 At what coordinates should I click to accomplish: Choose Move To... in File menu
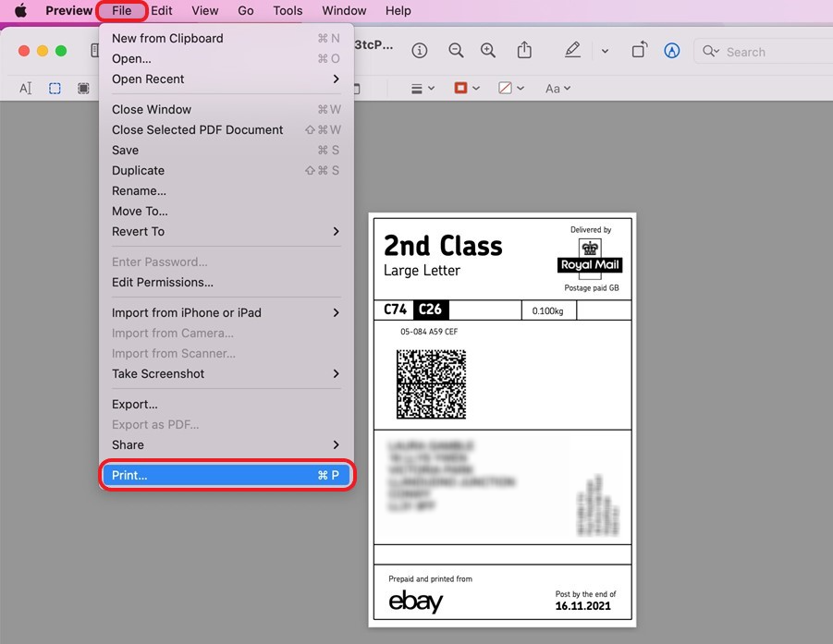[227, 212]
